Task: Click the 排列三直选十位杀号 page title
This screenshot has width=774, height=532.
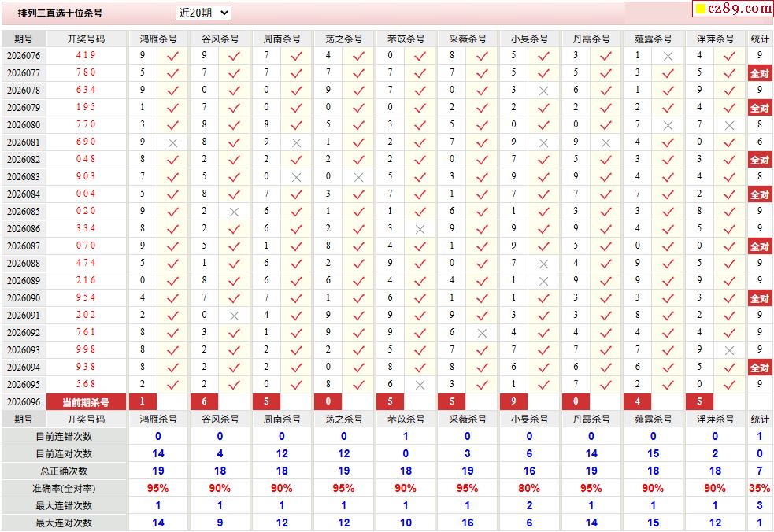Action: [x=60, y=13]
